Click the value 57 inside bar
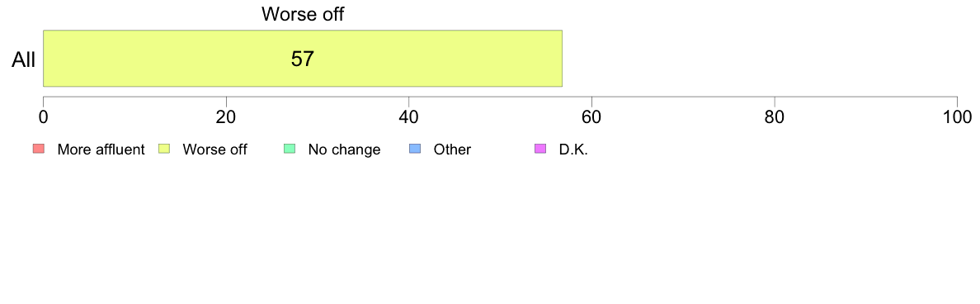 click(x=303, y=59)
